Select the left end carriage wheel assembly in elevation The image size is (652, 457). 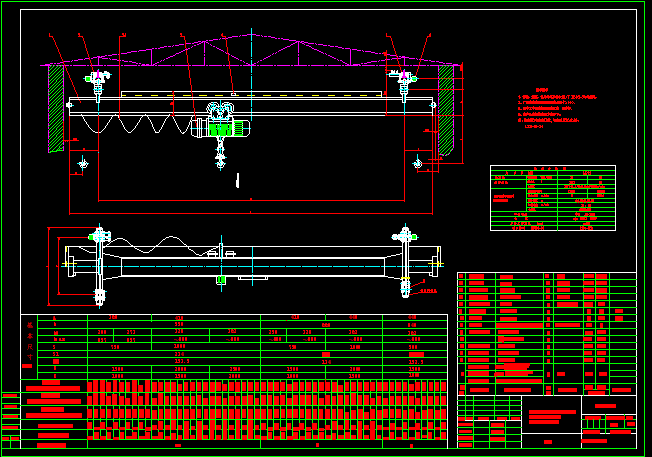98,78
